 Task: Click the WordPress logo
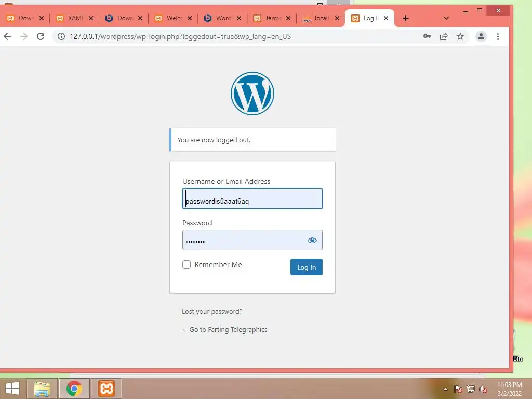[252, 94]
